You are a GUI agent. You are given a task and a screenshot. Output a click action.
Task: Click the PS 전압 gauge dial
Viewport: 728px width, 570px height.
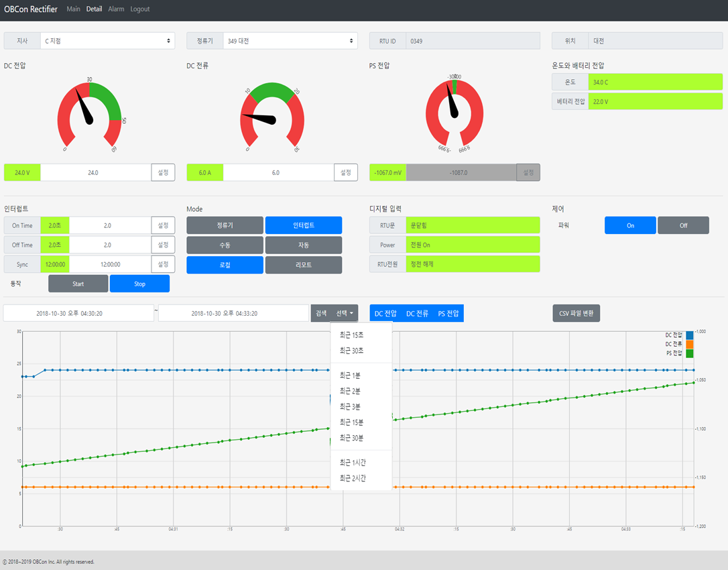click(454, 113)
